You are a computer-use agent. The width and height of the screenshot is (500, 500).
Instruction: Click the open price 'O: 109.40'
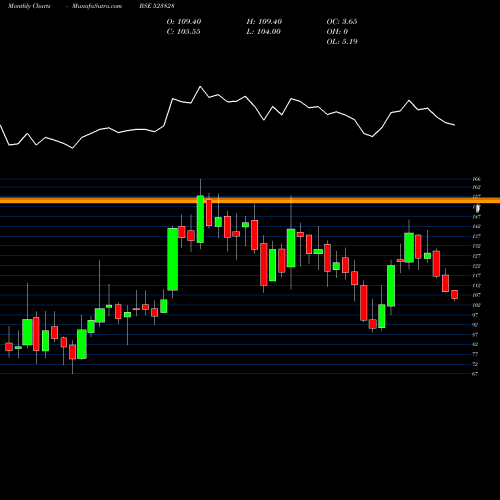point(184,22)
